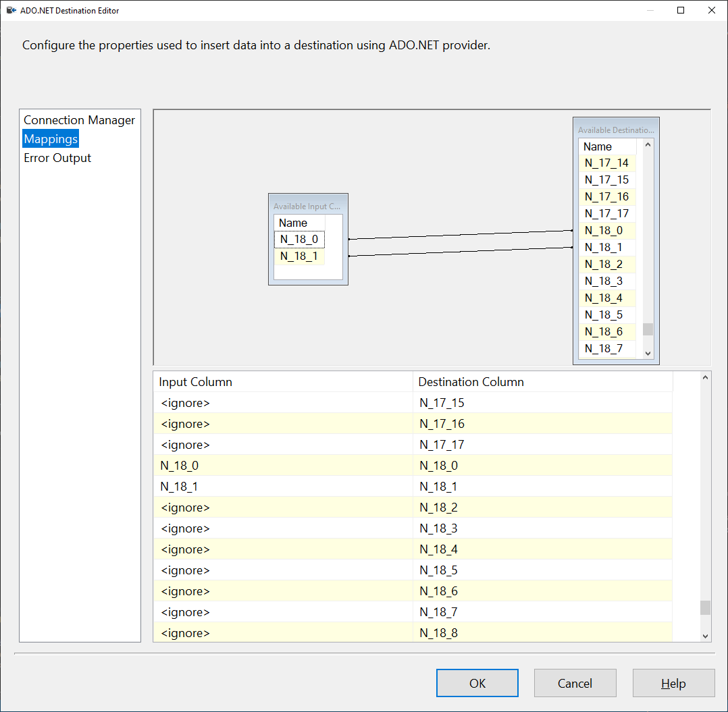Click N_18_0 destination cell in mapping grid
The image size is (728, 712).
point(543,465)
